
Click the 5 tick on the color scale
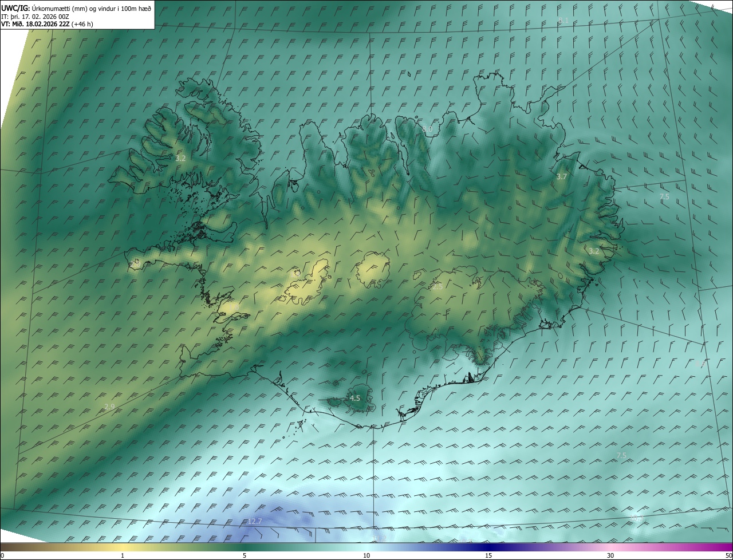click(x=245, y=556)
